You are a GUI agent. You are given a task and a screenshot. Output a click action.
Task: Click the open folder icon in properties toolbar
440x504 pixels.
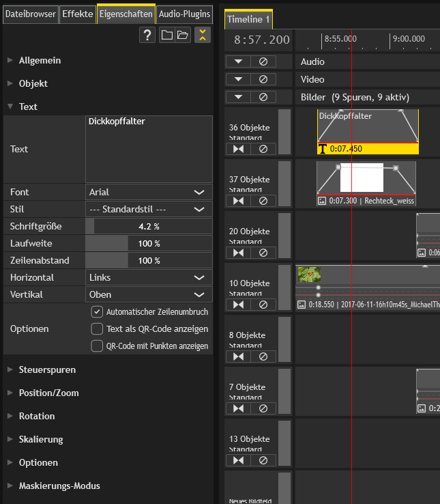(183, 36)
